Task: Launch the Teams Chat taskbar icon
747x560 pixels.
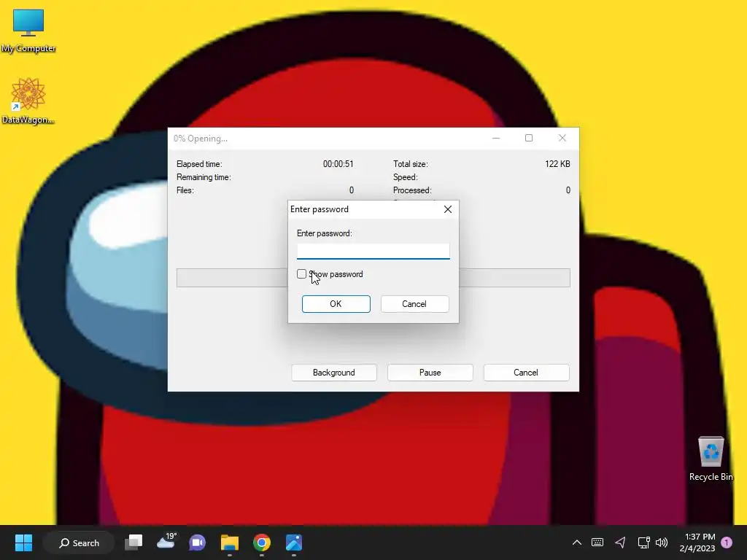Action: click(197, 542)
